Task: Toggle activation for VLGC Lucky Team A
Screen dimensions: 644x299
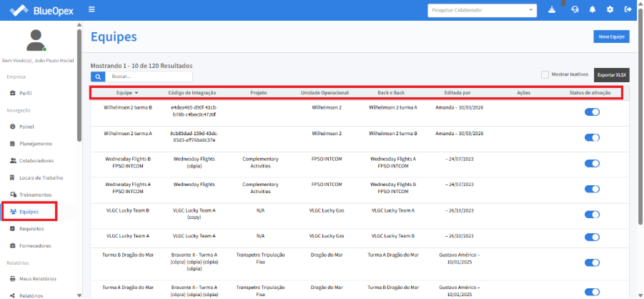Action: point(592,237)
